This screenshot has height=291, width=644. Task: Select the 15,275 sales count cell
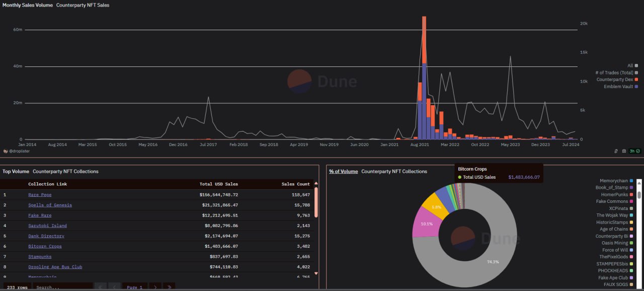[302, 236]
